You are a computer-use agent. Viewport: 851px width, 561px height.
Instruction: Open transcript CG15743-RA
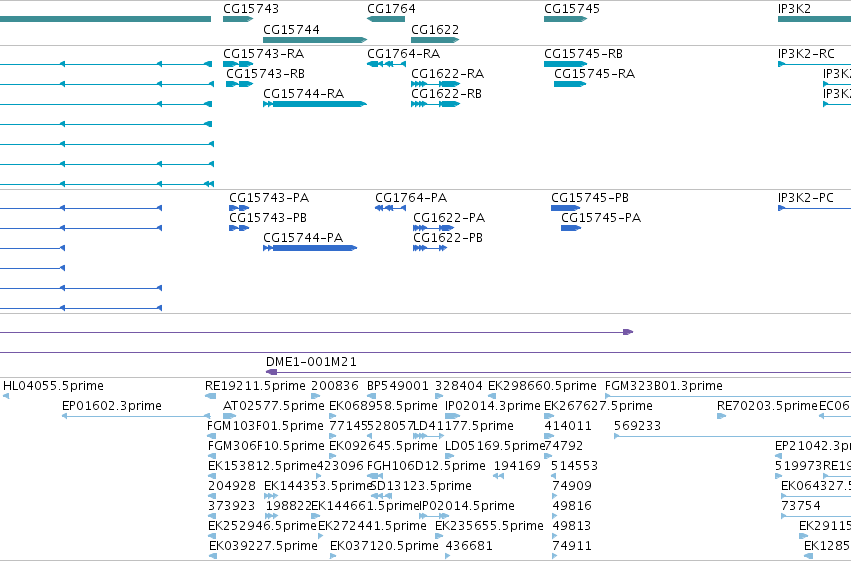click(x=264, y=54)
